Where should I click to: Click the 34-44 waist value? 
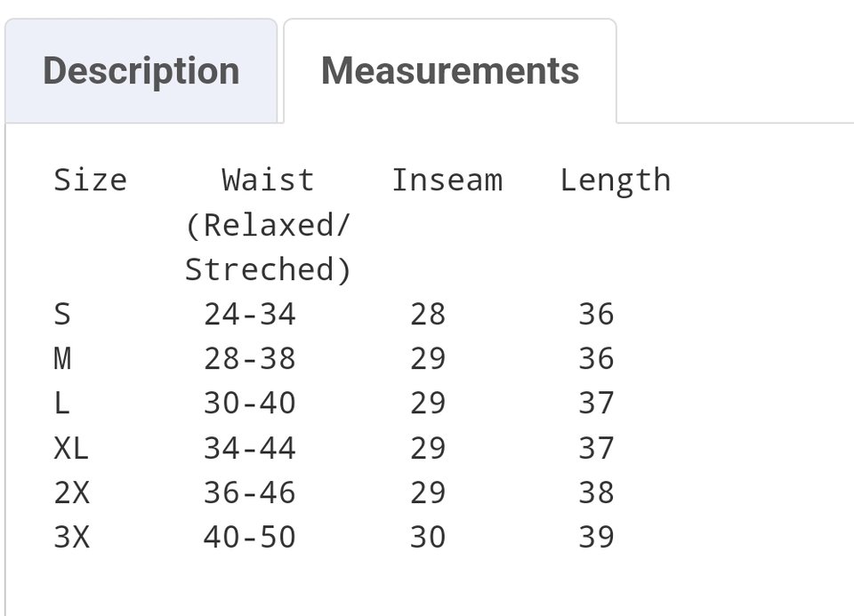[249, 448]
